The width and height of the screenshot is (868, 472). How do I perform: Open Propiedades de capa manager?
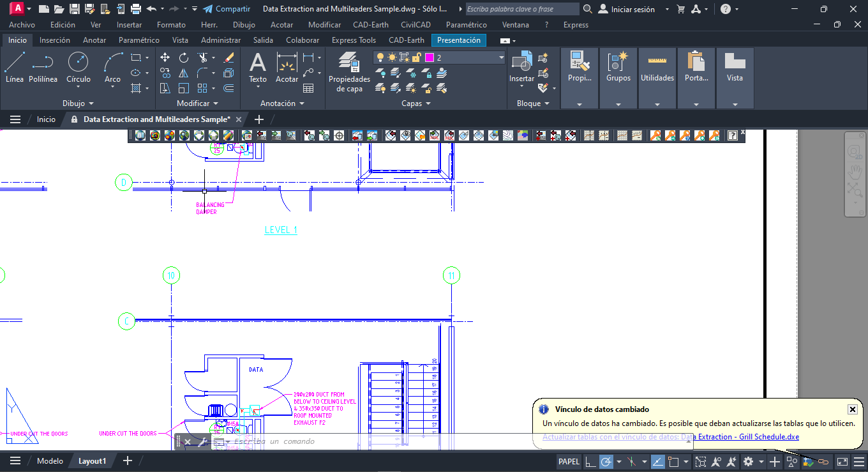(x=349, y=72)
